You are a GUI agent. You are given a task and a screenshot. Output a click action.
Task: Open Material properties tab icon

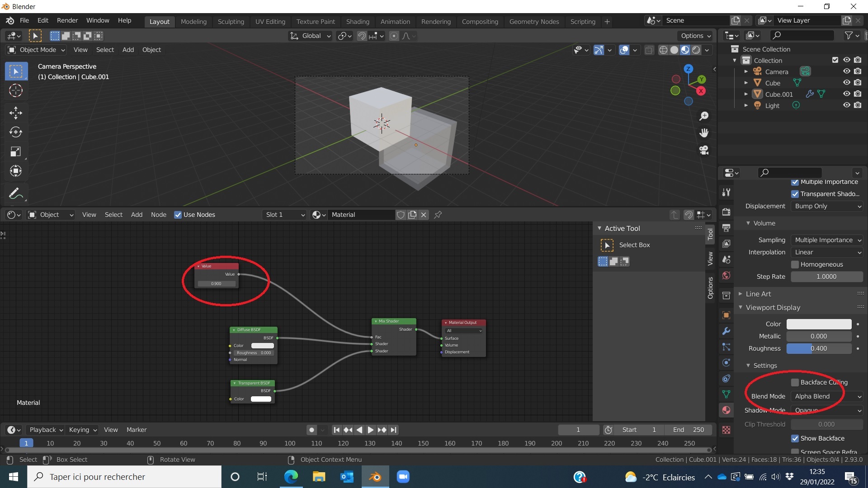click(726, 410)
